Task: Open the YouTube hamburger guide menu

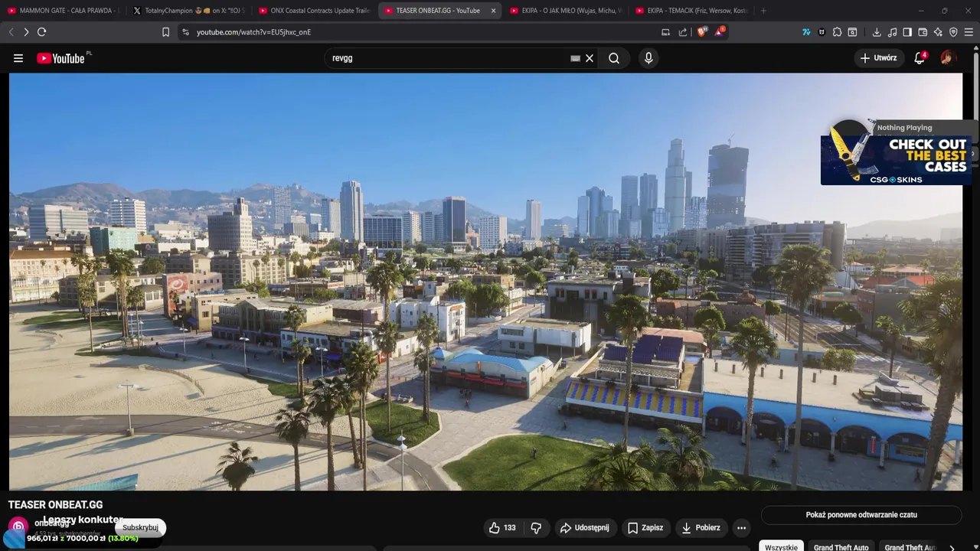Action: pyautogui.click(x=18, y=58)
